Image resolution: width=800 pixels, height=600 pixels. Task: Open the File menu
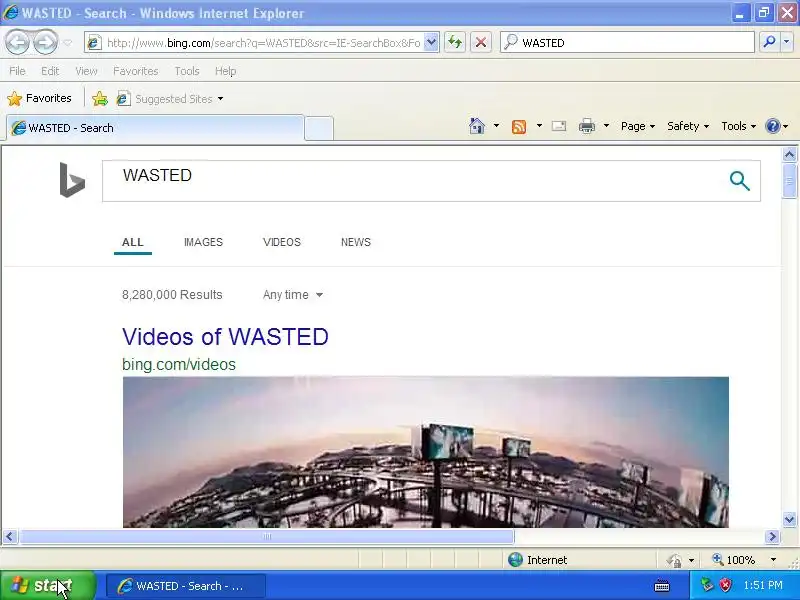(17, 71)
